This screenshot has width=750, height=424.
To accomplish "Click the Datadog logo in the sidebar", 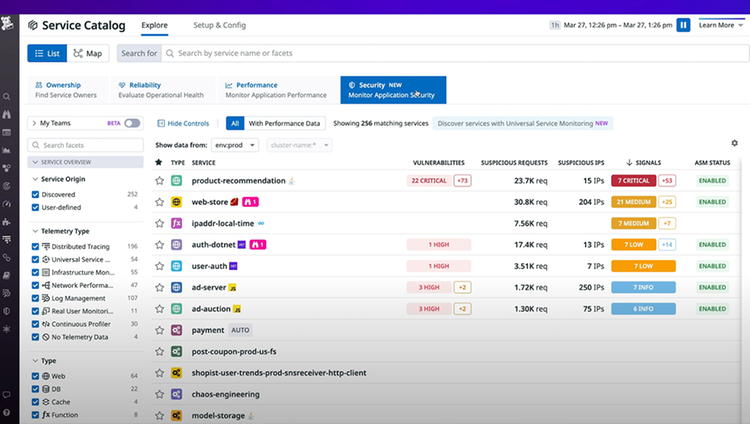I will [7, 23].
